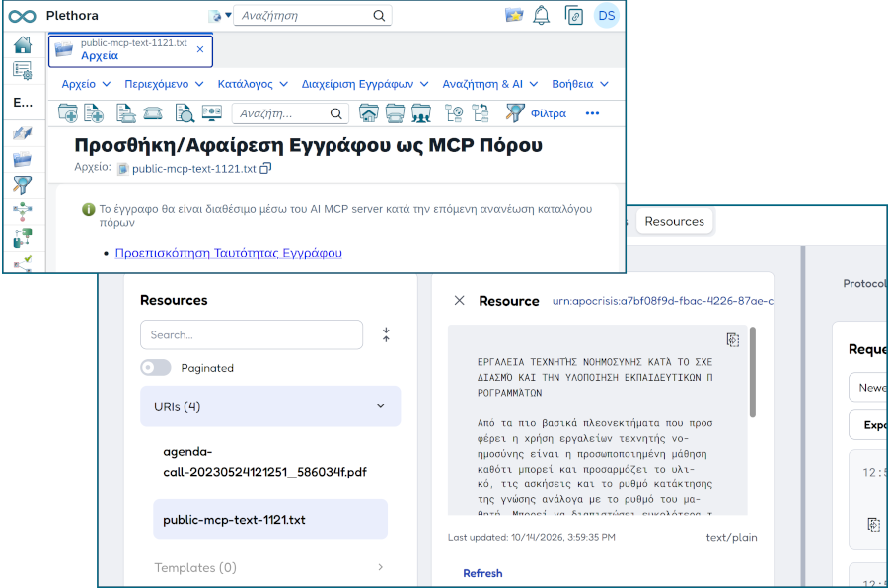Open the notifications bell
This screenshot has height=588, width=888.
pyautogui.click(x=542, y=16)
